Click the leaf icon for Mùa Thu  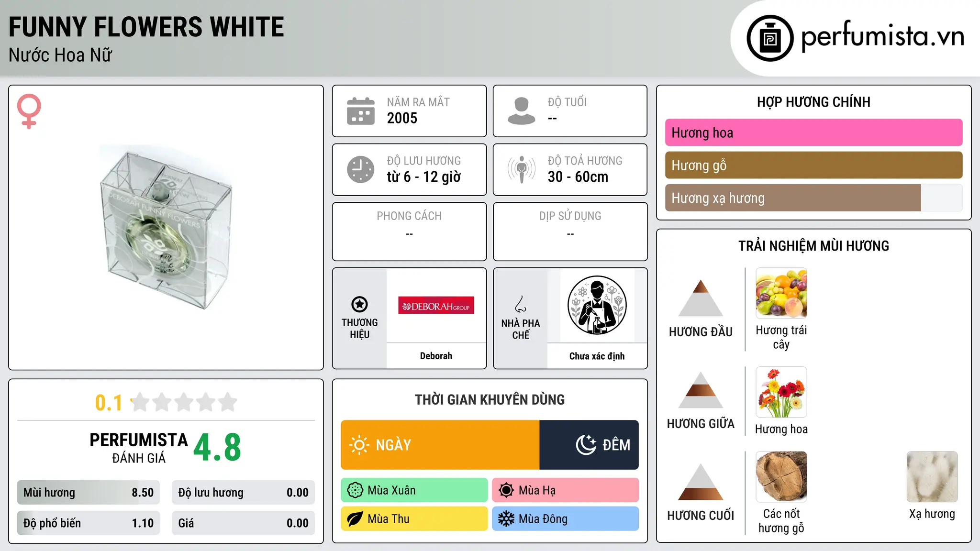pos(355,519)
